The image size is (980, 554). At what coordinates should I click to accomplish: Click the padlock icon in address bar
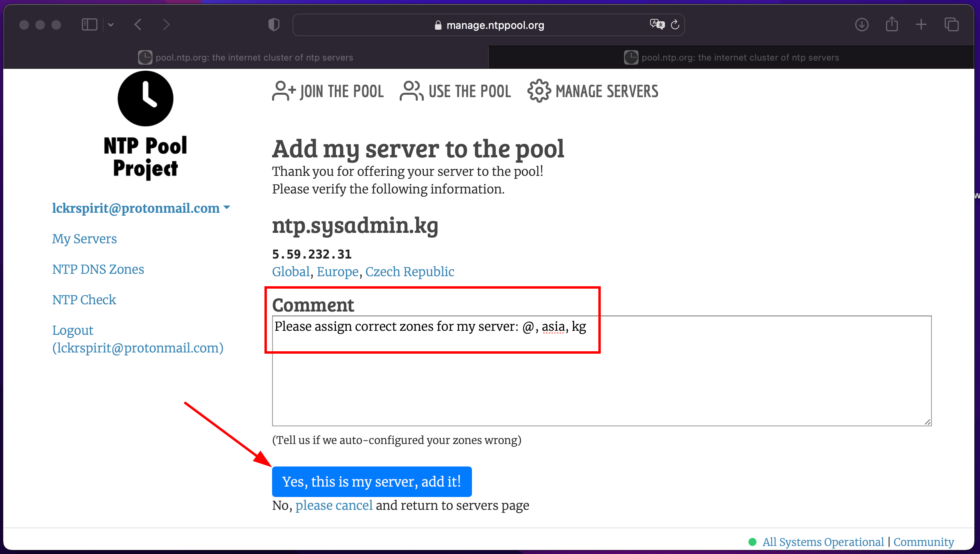(438, 25)
